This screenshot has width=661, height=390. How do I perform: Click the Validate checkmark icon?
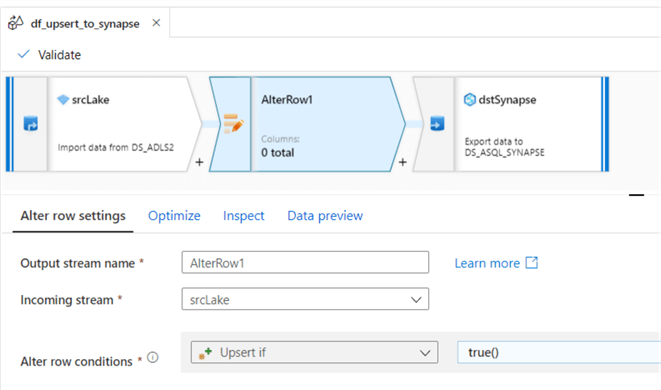pyautogui.click(x=24, y=54)
